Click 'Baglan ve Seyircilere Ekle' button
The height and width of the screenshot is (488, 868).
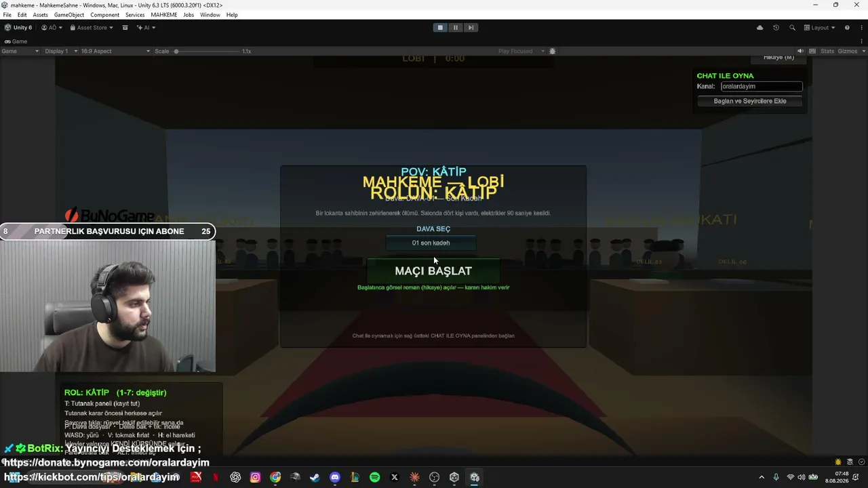coord(750,101)
